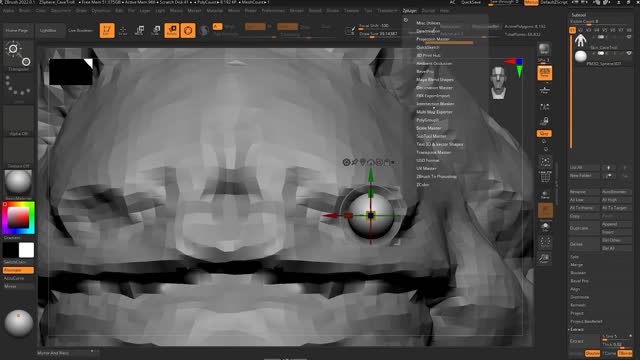Click the Zoom3D magnifier icon in the right shelf
This screenshot has width=640, height=360.
[544, 258]
